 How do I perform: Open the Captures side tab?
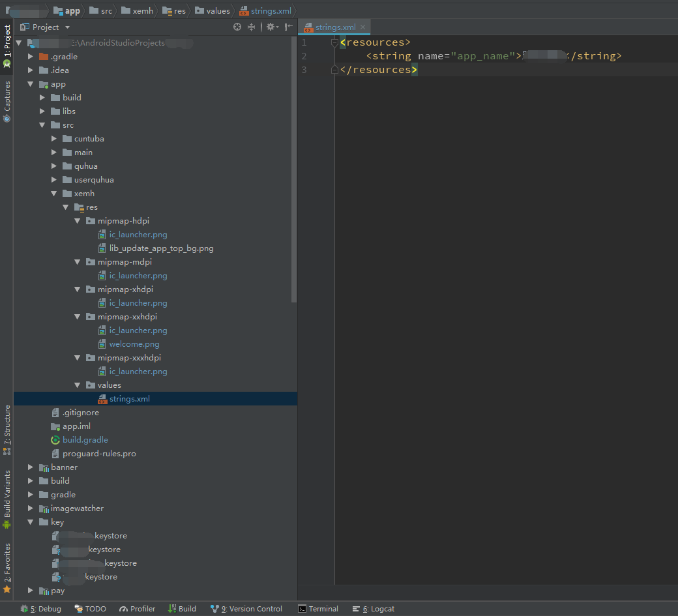pyautogui.click(x=7, y=102)
